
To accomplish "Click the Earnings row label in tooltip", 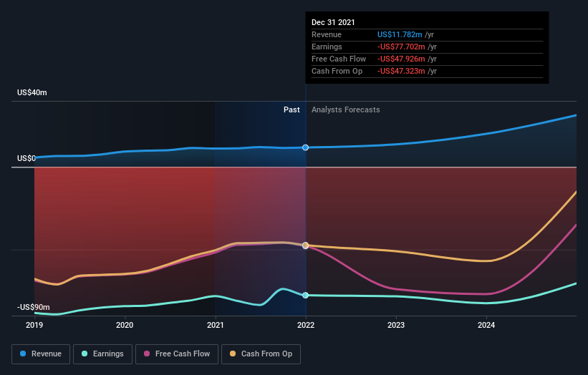I will pyautogui.click(x=327, y=47).
